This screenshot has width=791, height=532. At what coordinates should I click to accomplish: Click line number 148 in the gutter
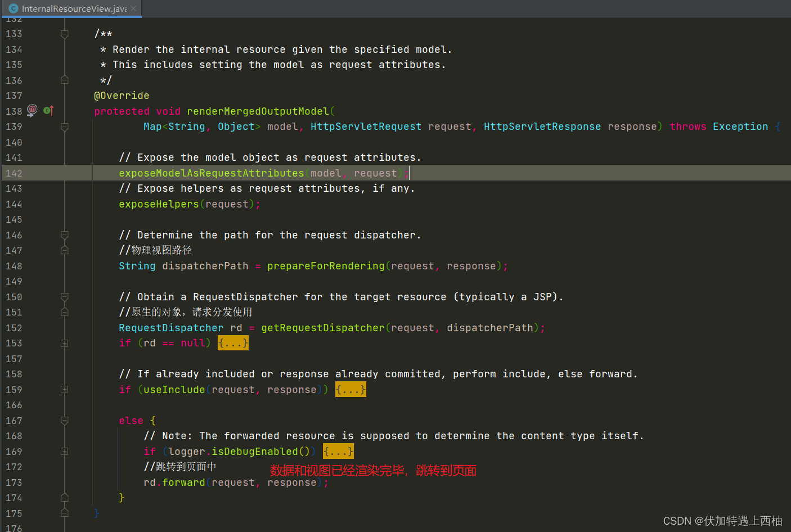coord(14,266)
